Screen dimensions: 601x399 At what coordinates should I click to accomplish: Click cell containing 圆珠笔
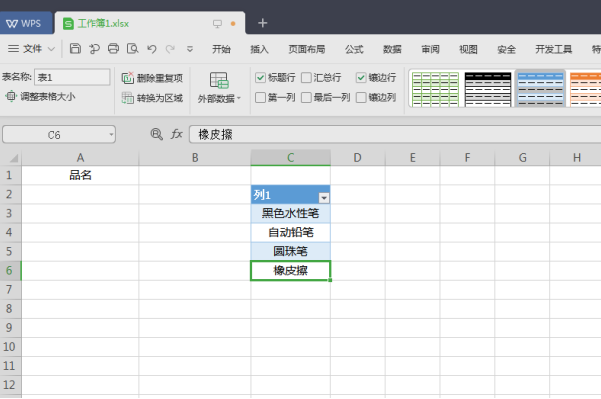coord(291,251)
